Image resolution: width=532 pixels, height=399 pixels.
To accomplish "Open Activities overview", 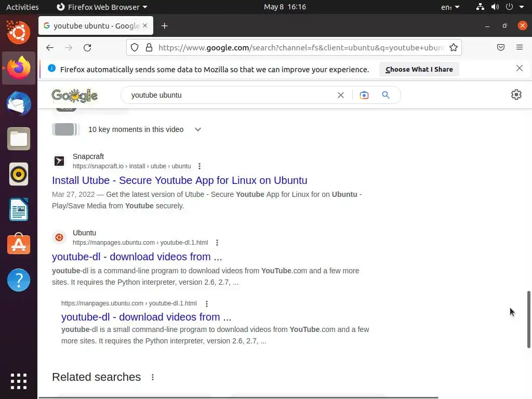I will click(22, 7).
